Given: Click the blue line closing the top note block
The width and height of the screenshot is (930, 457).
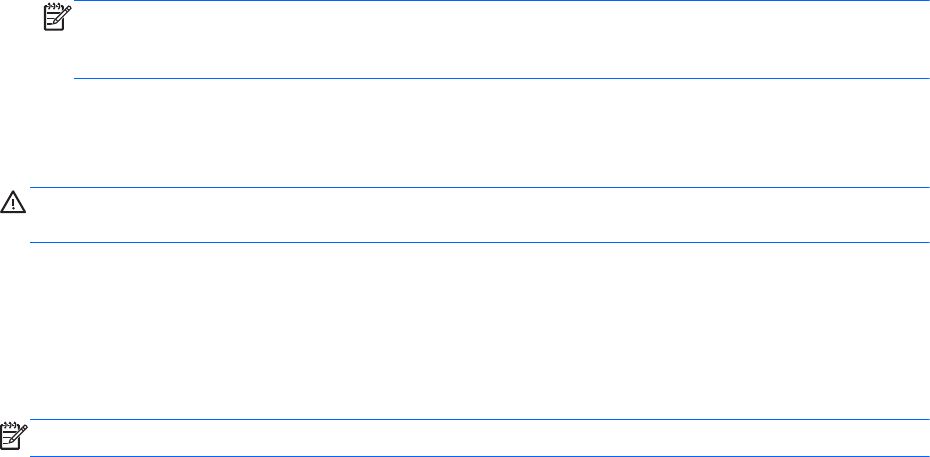Looking at the screenshot, I should [x=500, y=78].
